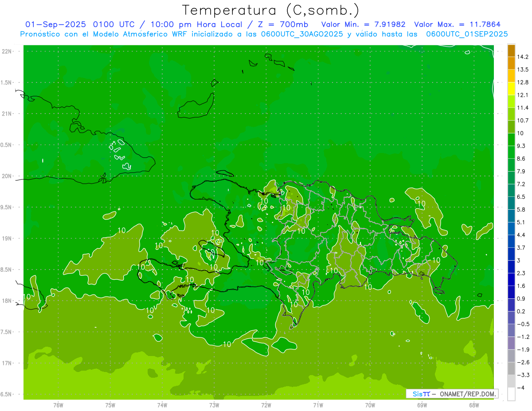The height and width of the screenshot is (411, 532).
Task: Select the 5.1 color scale label
Action: click(x=521, y=222)
